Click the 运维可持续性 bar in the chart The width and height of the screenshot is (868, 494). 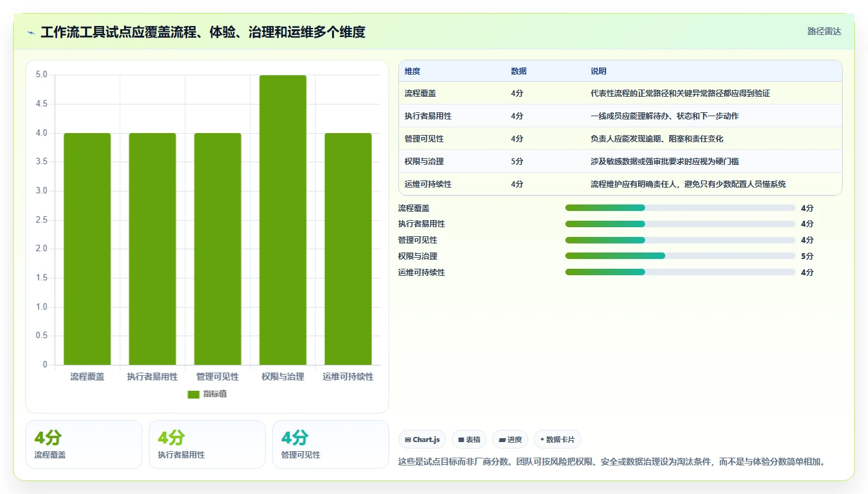point(348,249)
